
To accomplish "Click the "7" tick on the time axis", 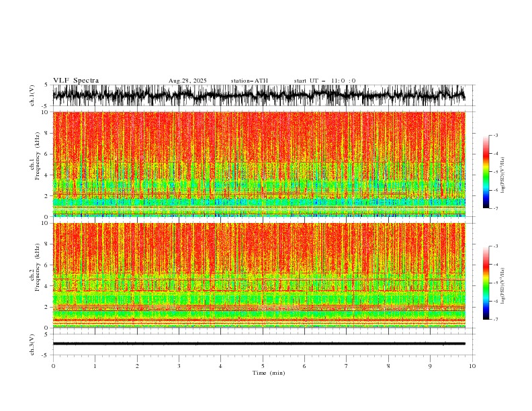I will tap(347, 366).
